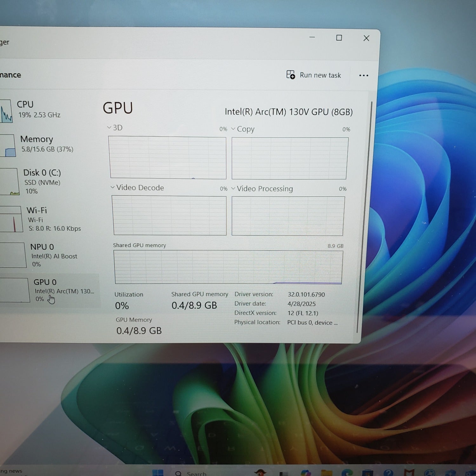Image resolution: width=476 pixels, height=476 pixels.
Task: Expand the 3D engine graph dropdown
Action: (109, 127)
